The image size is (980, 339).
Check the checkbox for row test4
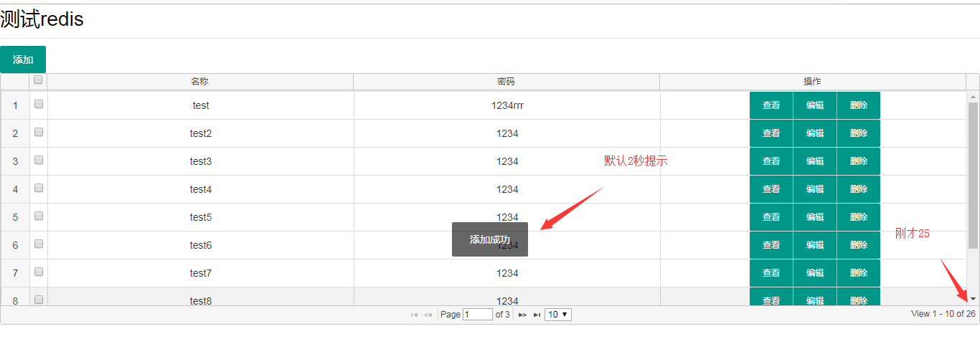39,188
